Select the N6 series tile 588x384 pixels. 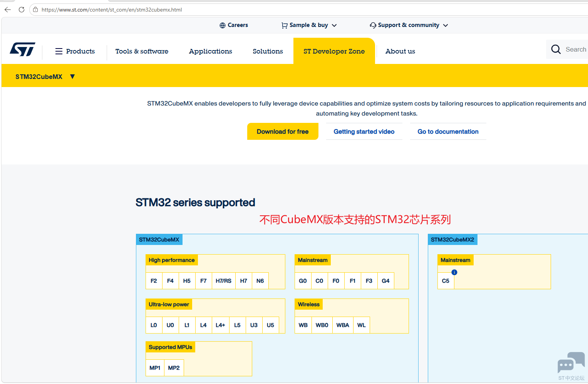click(x=260, y=281)
